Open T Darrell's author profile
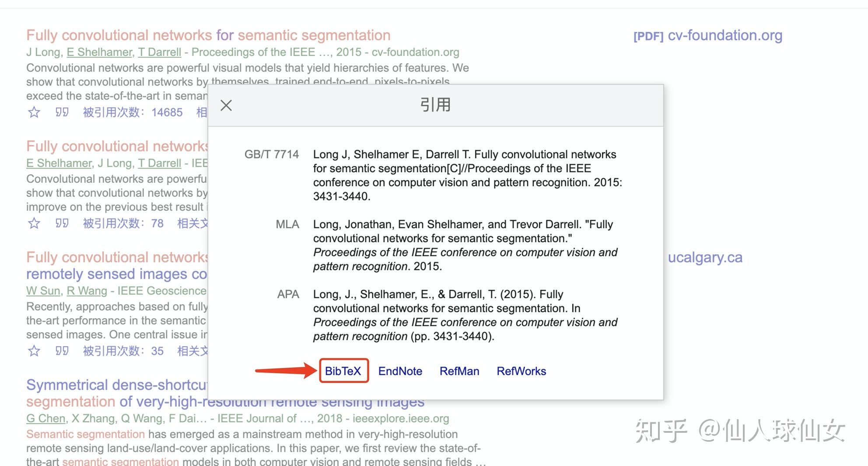The image size is (868, 466). (x=160, y=52)
